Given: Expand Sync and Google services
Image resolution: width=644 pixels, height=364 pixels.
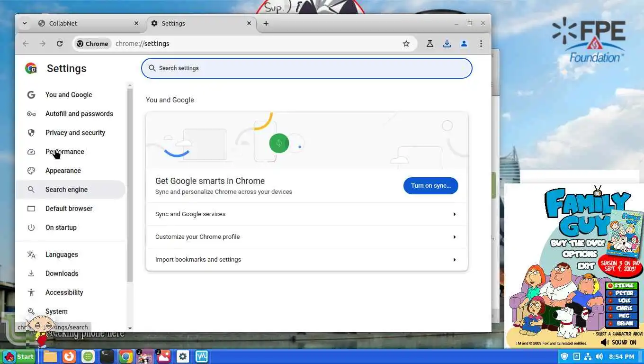Looking at the screenshot, I should coord(307,214).
